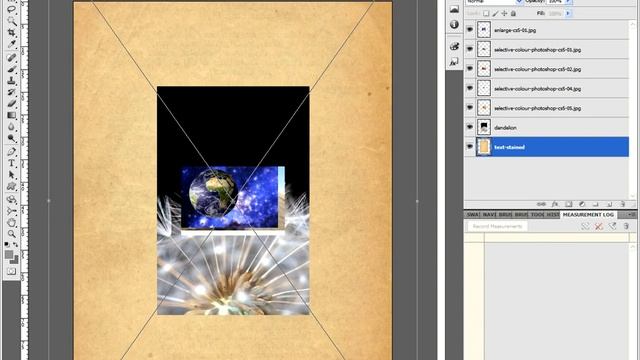Select the 3D Camera tool

(11, 211)
